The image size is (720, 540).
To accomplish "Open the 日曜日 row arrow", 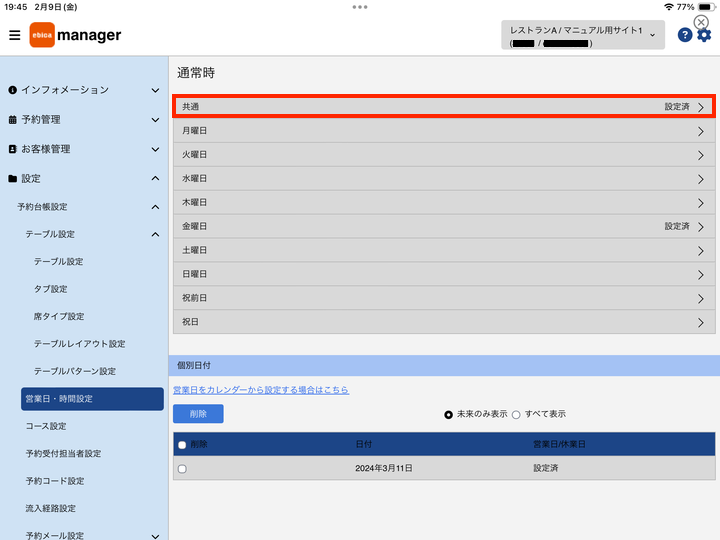I will (x=701, y=275).
